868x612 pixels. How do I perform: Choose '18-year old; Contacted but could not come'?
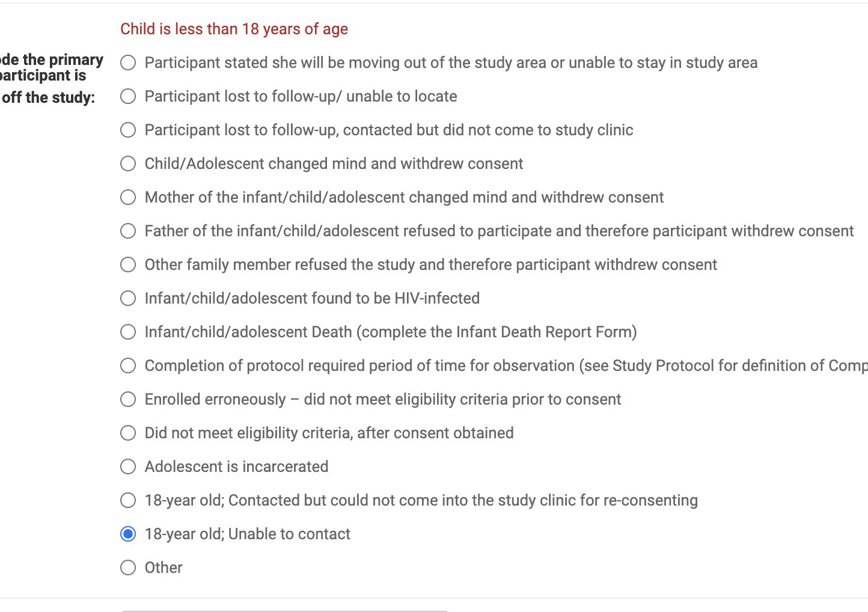(128, 500)
